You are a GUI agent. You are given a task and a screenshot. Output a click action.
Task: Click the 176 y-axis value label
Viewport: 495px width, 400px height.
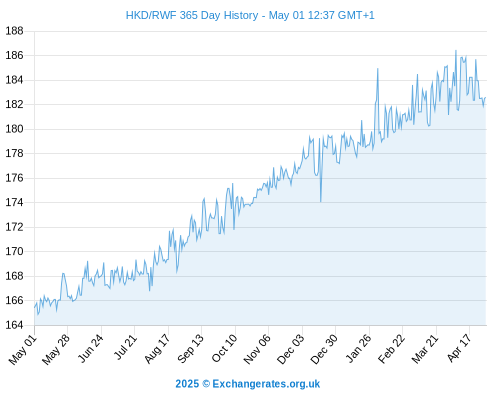[14, 178]
